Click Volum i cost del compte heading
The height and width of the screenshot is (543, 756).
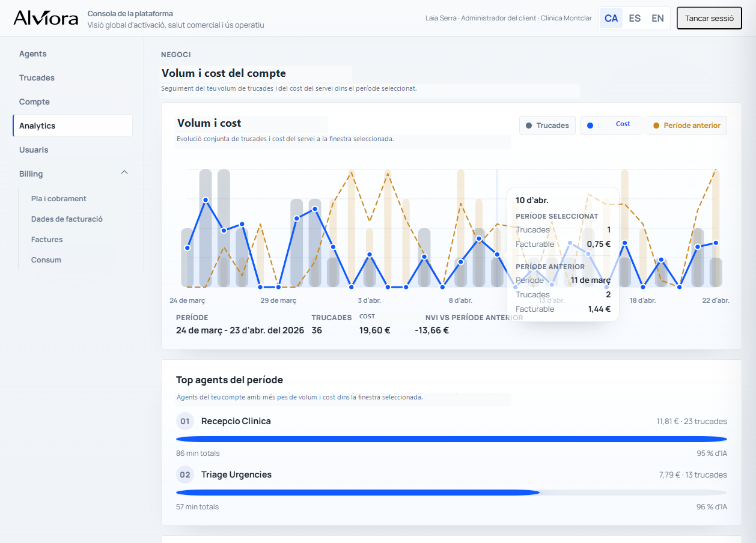tap(224, 73)
